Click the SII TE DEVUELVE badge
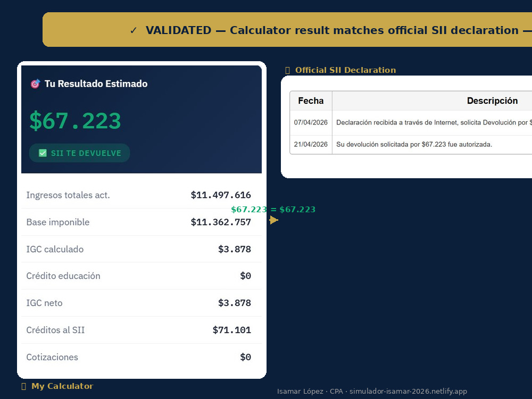This screenshot has width=532, height=399. pos(79,153)
